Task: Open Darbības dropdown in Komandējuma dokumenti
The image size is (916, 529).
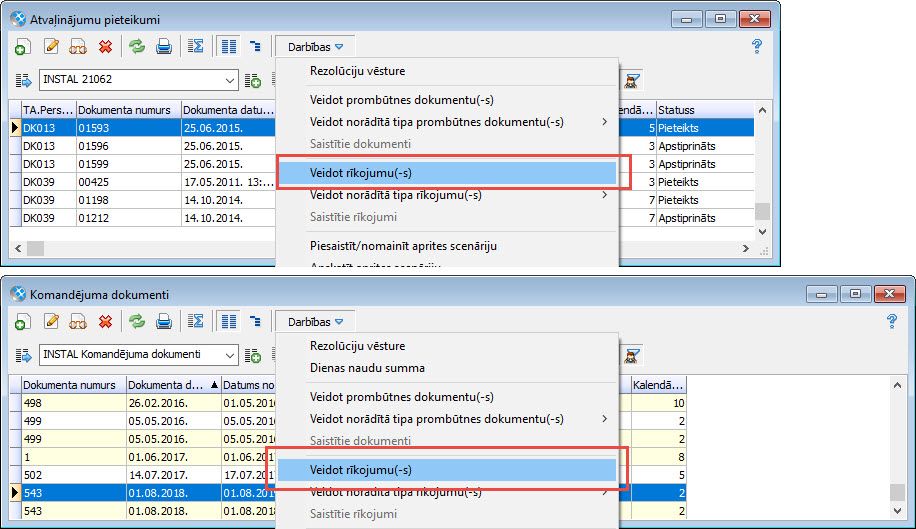Action: tap(315, 322)
